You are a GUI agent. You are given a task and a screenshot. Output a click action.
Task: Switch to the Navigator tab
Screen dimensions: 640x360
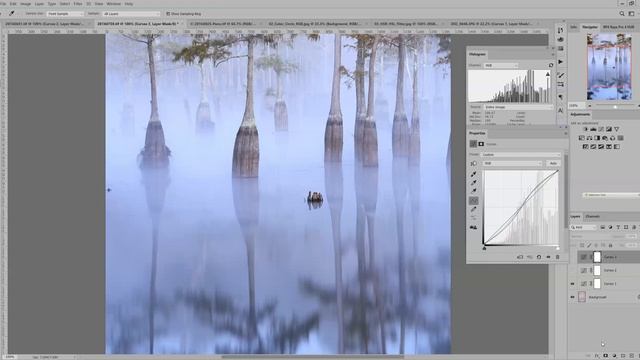click(589, 27)
